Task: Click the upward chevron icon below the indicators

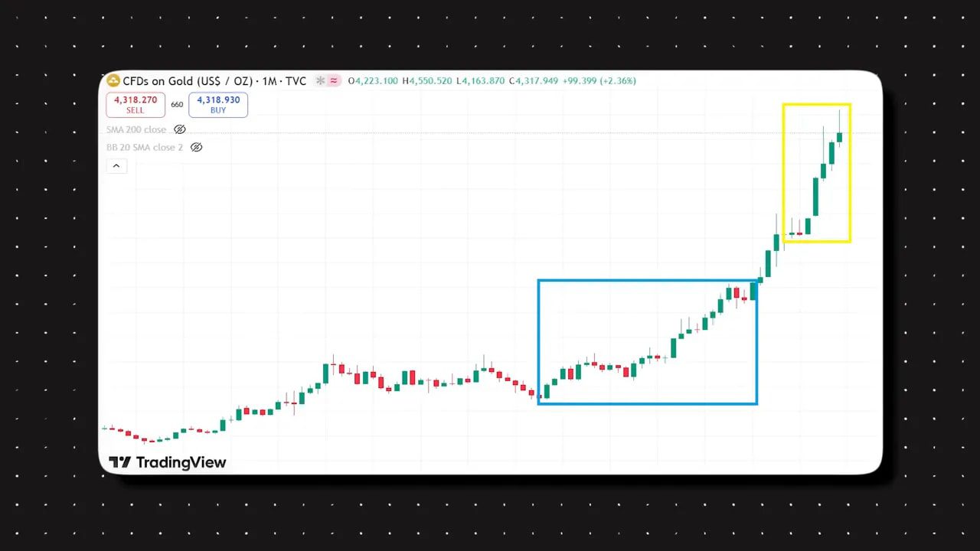Action: tap(116, 165)
